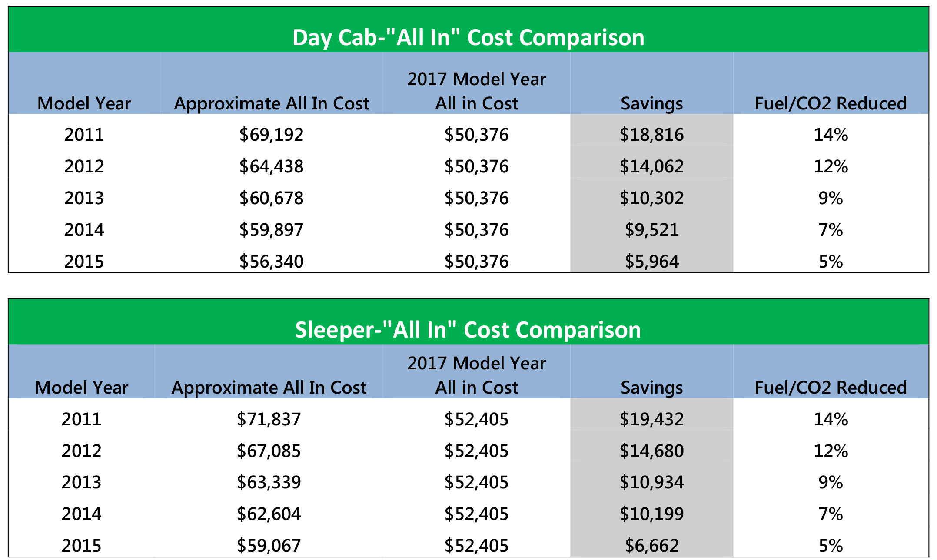The image size is (937, 560).
Task: Click the Sleeper Cost Comparison title
Action: (468, 330)
